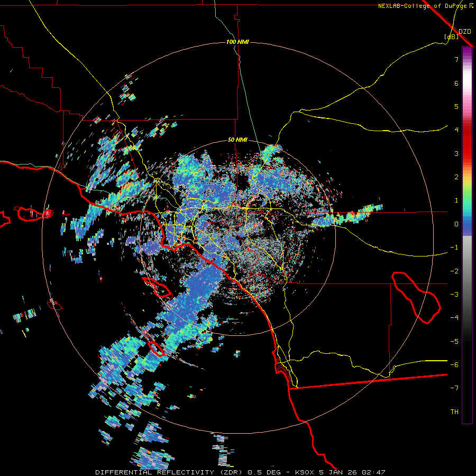The height and width of the screenshot is (476, 476).
Task: Click the KSOX station identifier
Action: [305, 472]
